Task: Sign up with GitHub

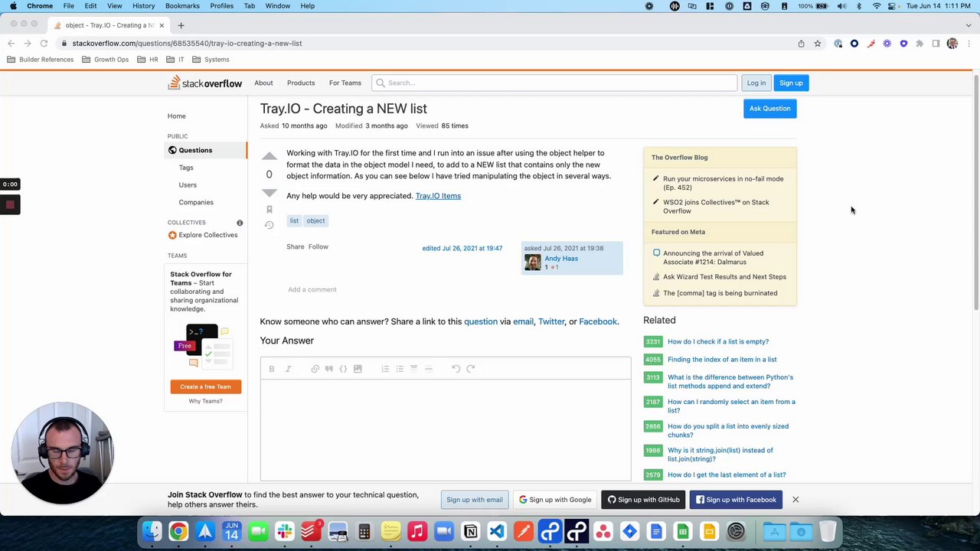Action: (x=644, y=500)
